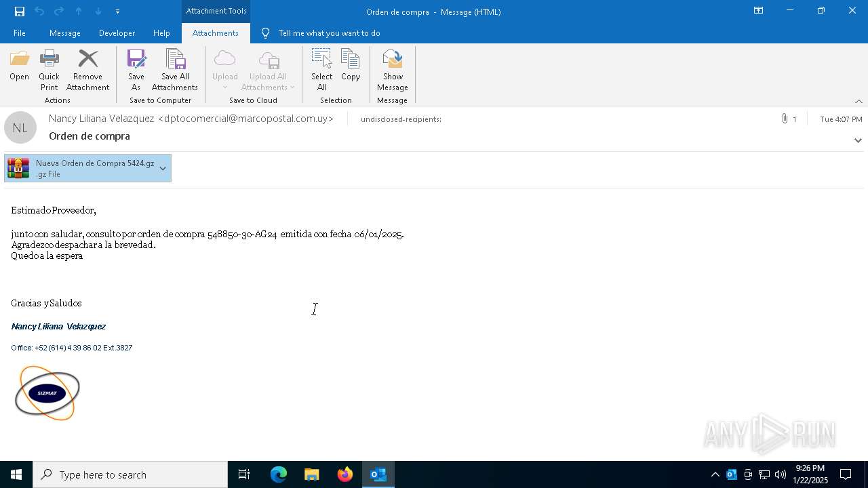Click the paperclip attachment count indicator

tap(789, 119)
